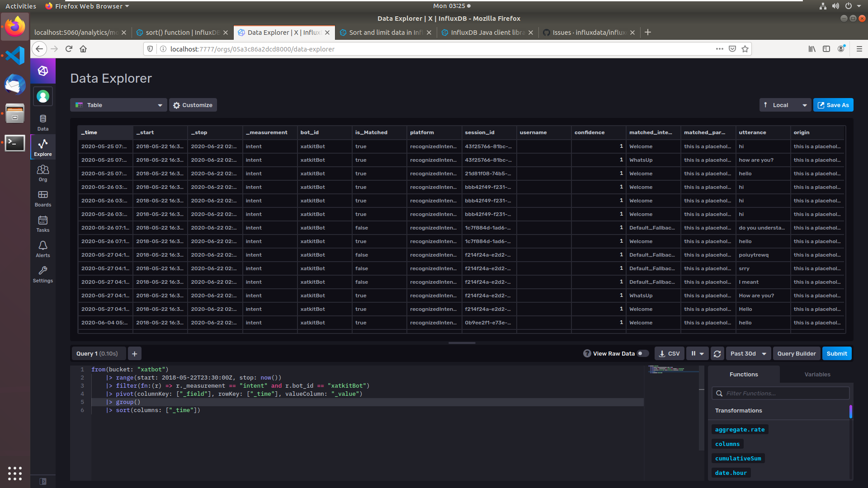Open the auto-refresh pause dropdown
This screenshot has height=488, width=868.
click(x=698, y=354)
